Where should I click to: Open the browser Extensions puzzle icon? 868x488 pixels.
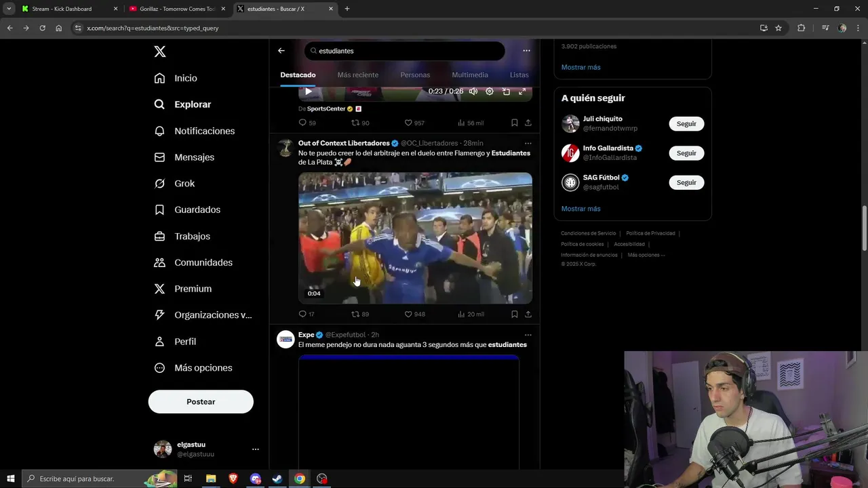[x=801, y=28]
